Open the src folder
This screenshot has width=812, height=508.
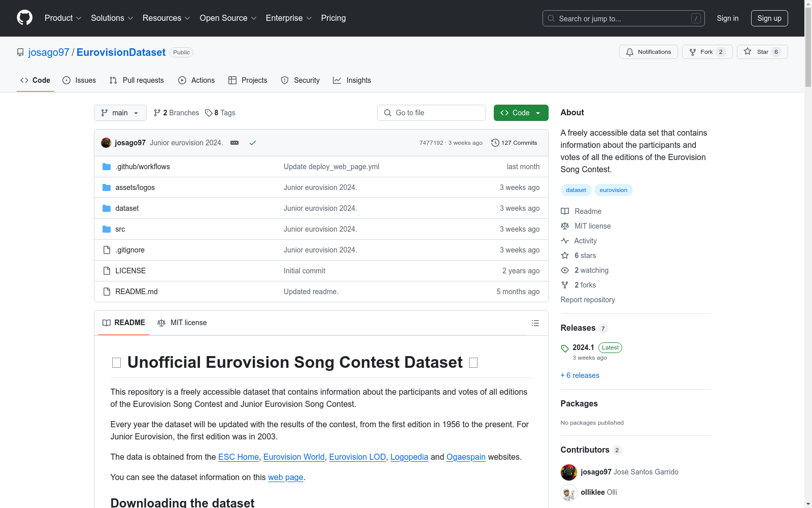click(120, 229)
